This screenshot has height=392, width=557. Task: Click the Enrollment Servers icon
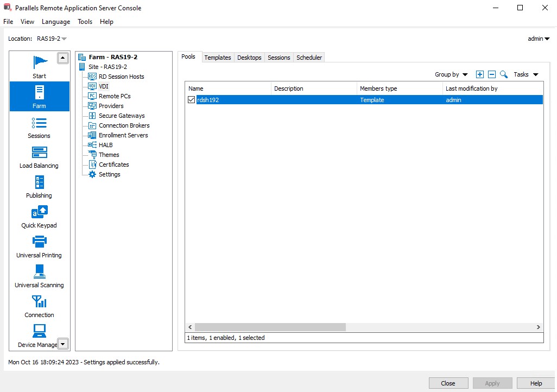92,135
